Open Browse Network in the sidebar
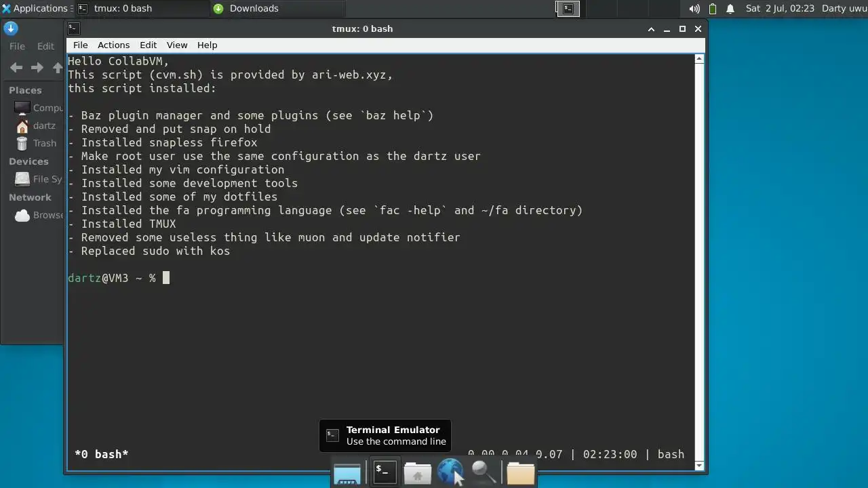Image resolution: width=868 pixels, height=488 pixels. (x=39, y=215)
